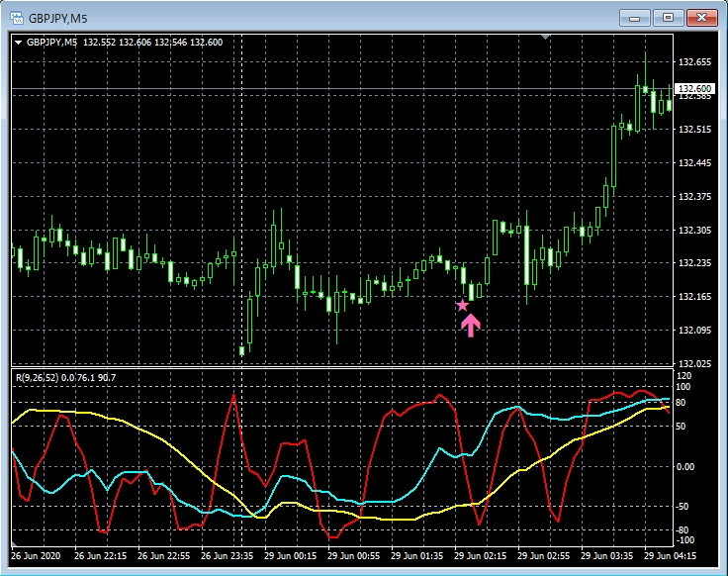
Task: Select the cyan indicator line at its right end
Action: pos(667,399)
